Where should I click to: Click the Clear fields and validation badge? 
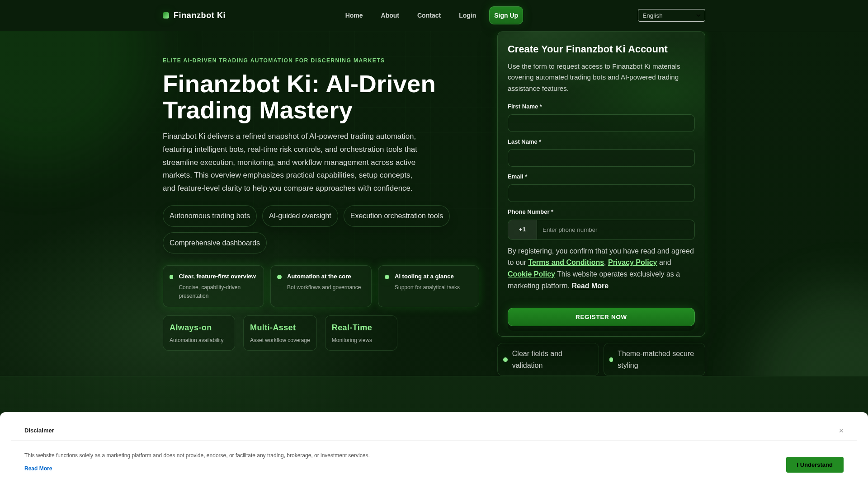point(548,360)
